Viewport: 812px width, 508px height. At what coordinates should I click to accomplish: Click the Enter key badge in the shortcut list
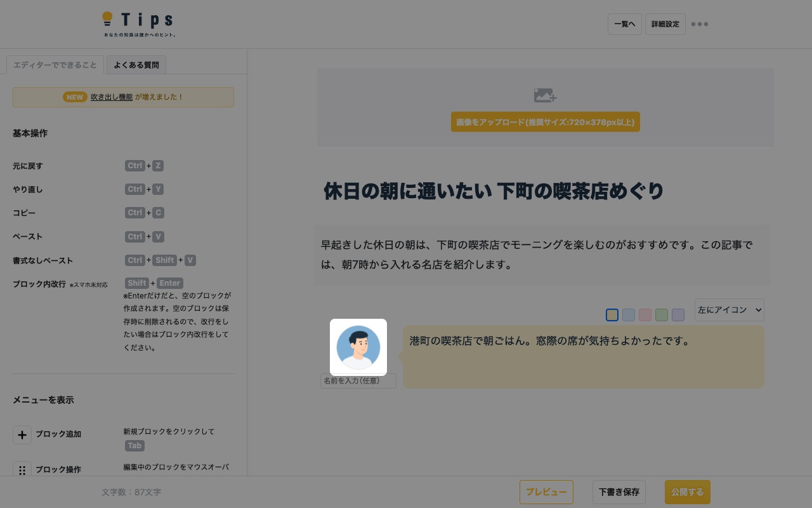click(x=170, y=283)
